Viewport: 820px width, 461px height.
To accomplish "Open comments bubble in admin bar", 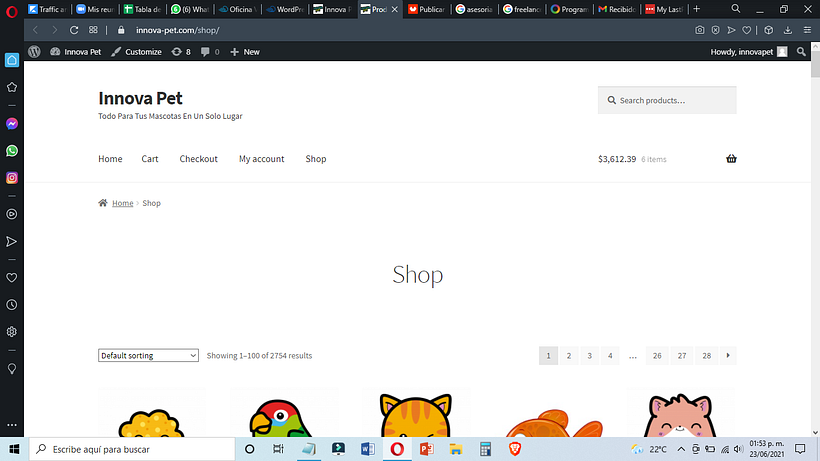I will tap(210, 52).
